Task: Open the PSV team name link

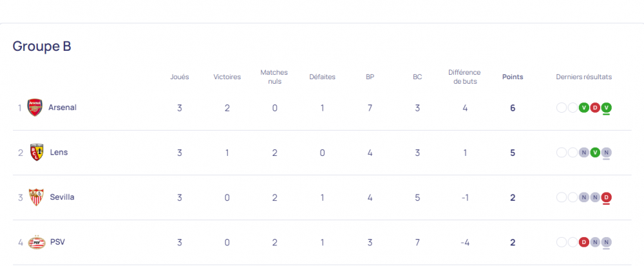Action: [x=57, y=242]
